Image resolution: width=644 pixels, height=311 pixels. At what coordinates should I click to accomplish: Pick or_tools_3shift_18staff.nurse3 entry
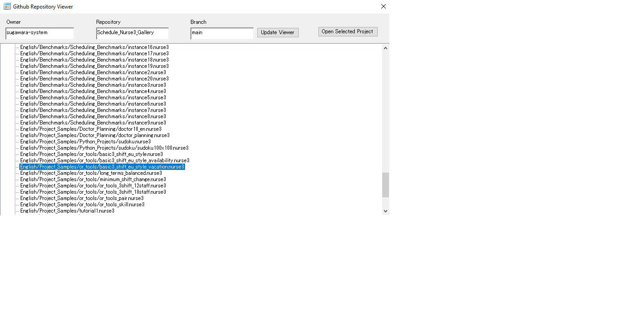(93, 192)
